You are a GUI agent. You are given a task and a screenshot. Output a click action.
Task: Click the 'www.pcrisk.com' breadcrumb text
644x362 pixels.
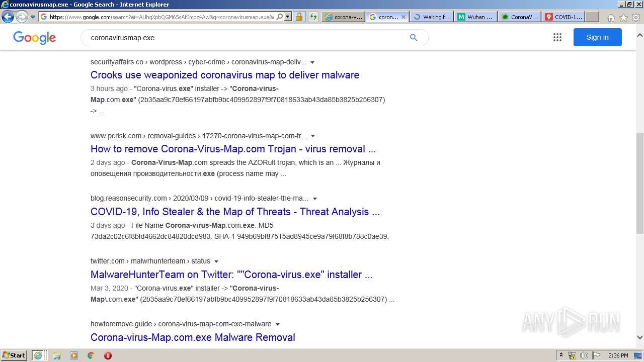click(116, 136)
